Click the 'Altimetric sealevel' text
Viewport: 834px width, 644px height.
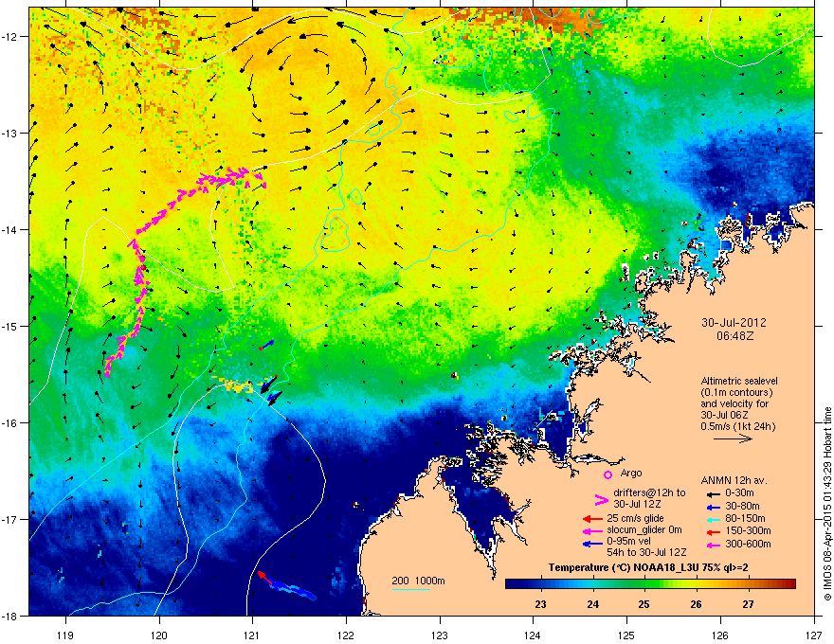(739, 381)
